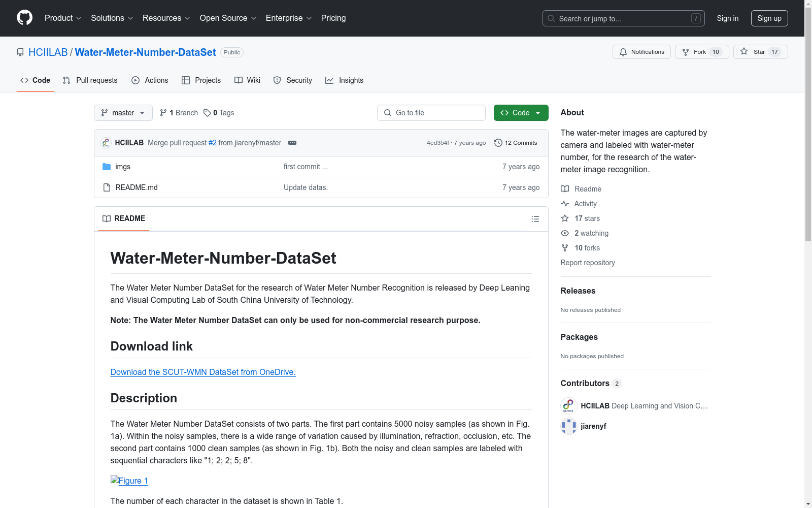This screenshot has width=812, height=508.
Task: Open the Product menu
Action: (x=63, y=18)
